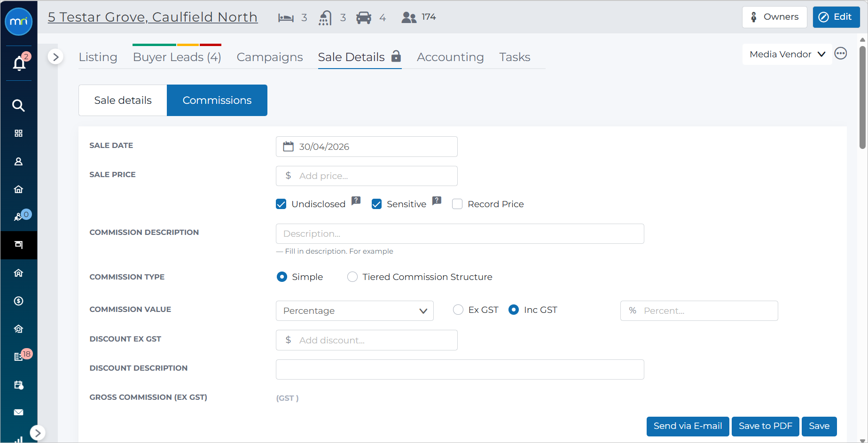This screenshot has width=868, height=443.
Task: Switch to the Accounting tab
Action: click(450, 57)
